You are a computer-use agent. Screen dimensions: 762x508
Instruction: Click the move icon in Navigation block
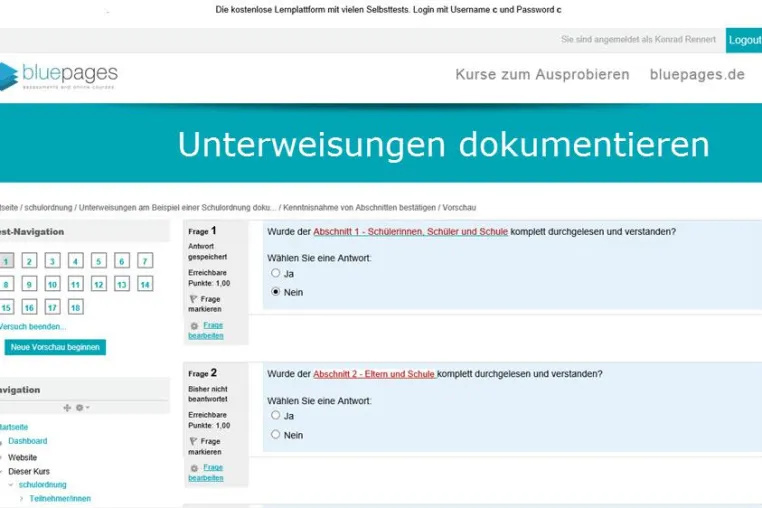click(x=68, y=408)
